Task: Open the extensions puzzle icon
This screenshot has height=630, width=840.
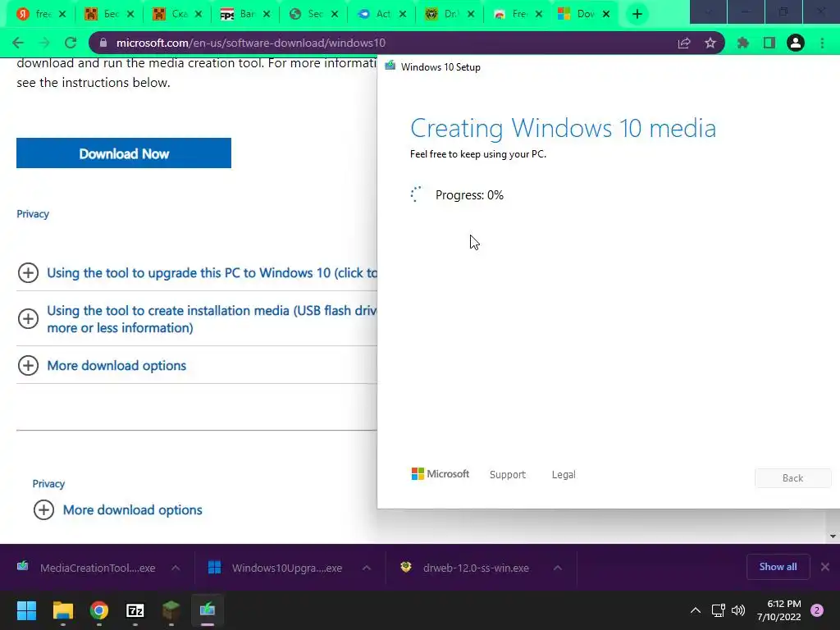Action: 743,43
